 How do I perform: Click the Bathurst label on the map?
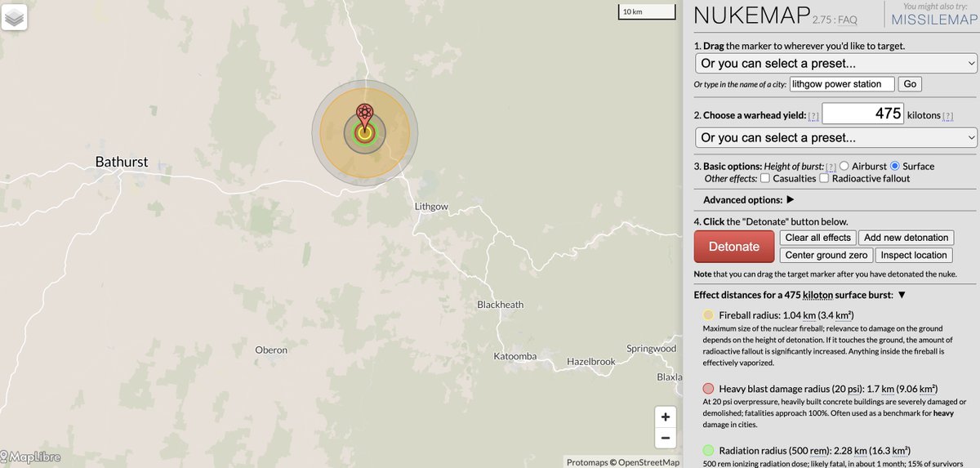[122, 162]
